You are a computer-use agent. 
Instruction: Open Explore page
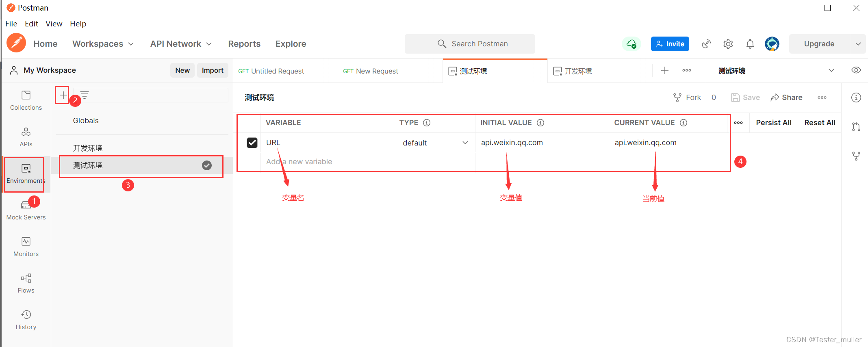pyautogui.click(x=291, y=44)
